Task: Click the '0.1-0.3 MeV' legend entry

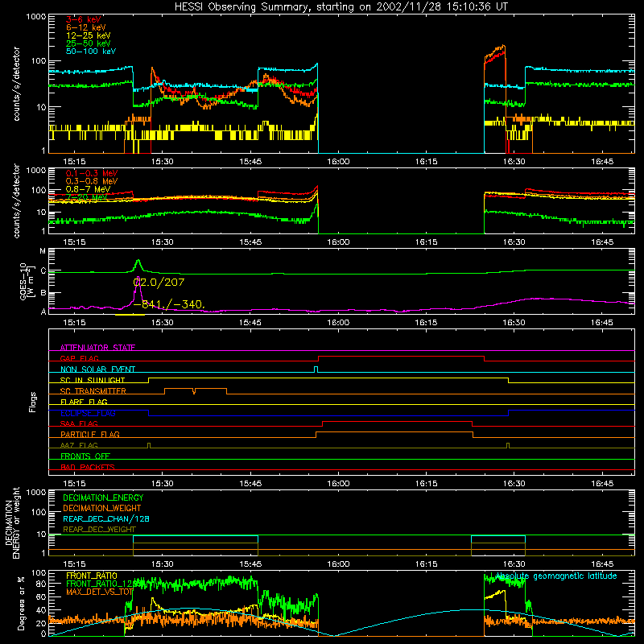Action: (92, 173)
